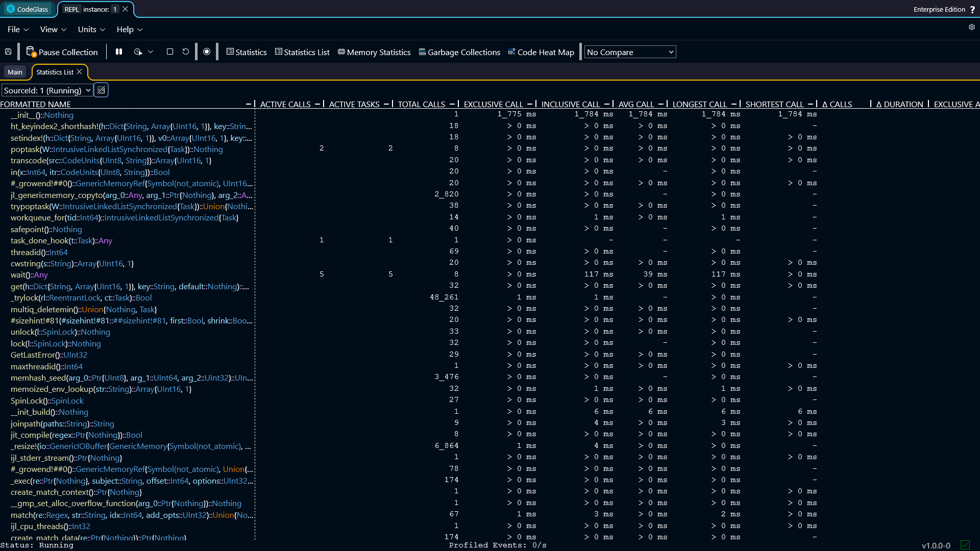Toggle the chart icon next to SourceId dropdown
The height and width of the screenshot is (551, 980).
coord(101,90)
